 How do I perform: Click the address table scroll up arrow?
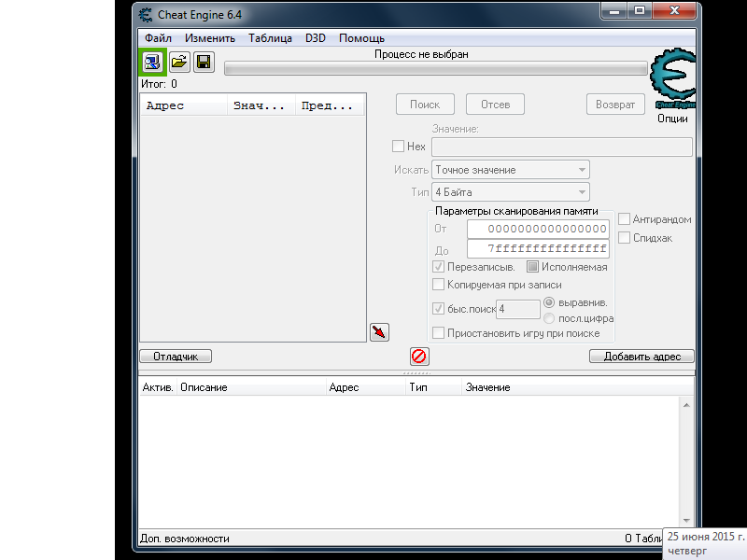click(x=686, y=405)
